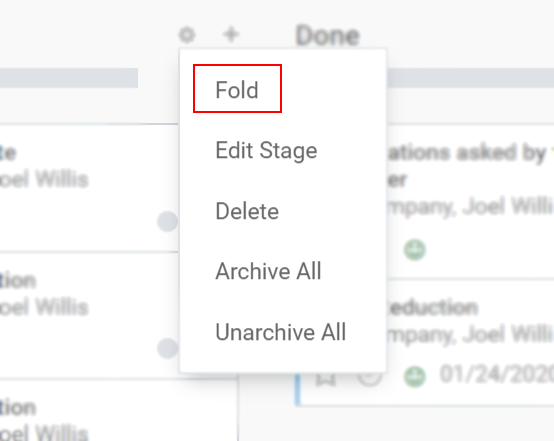Click Unarchive All in the menu

[281, 332]
